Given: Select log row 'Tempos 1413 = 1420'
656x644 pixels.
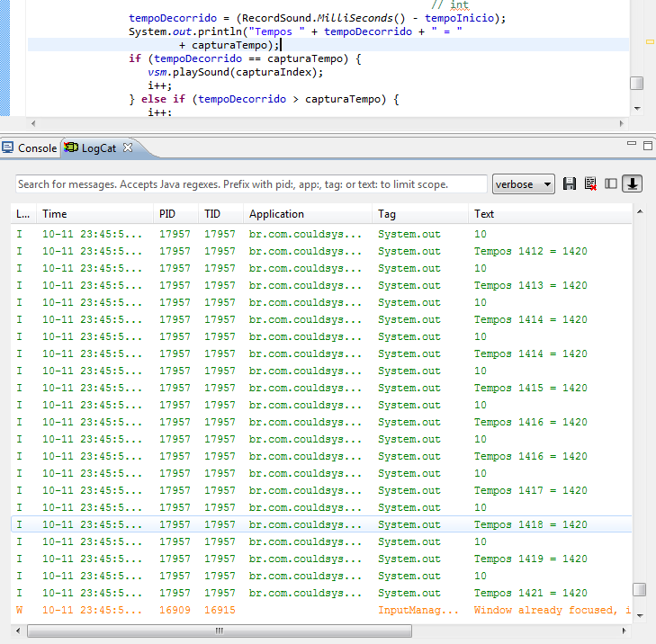Looking at the screenshot, I should (321, 285).
